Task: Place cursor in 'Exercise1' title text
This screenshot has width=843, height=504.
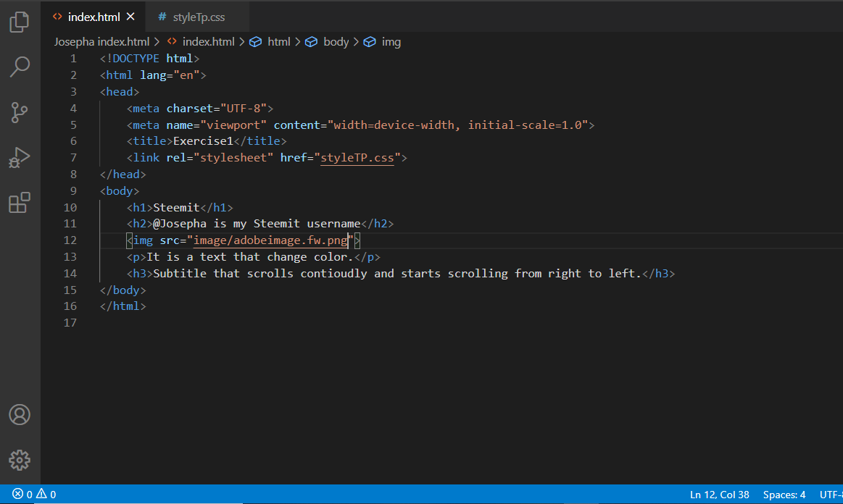Action: pos(203,140)
